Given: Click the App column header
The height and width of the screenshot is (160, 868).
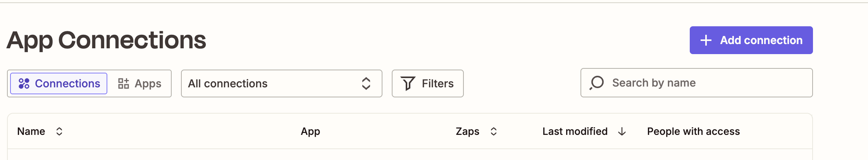Looking at the screenshot, I should point(310,131).
